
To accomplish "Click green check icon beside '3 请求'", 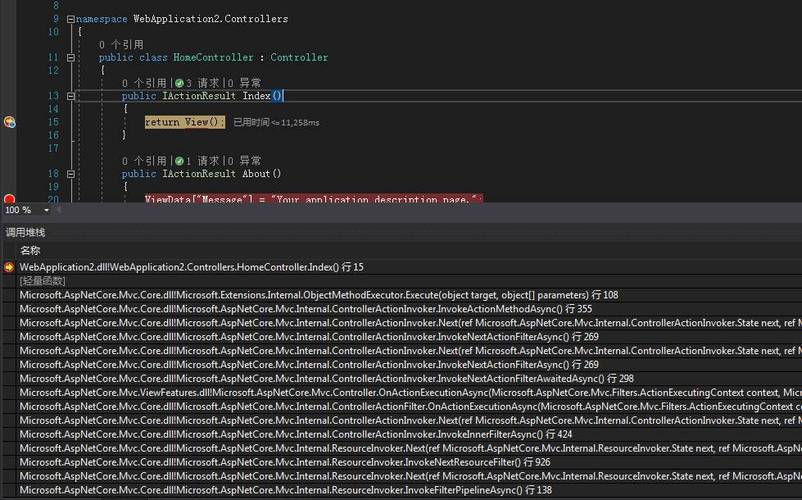I will click(179, 83).
